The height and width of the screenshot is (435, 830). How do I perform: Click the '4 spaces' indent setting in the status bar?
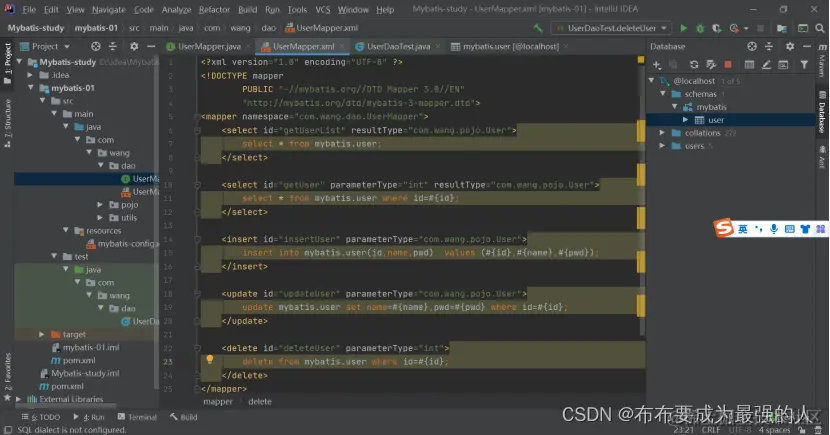[774, 430]
